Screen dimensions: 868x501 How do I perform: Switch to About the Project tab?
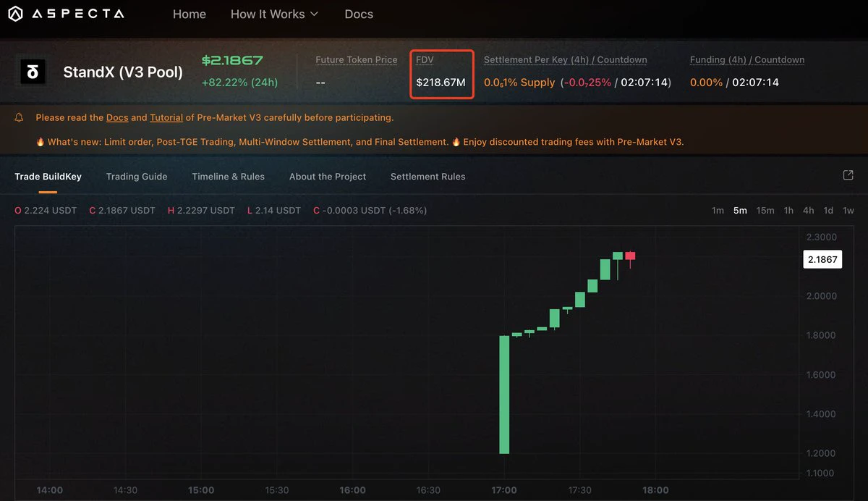[328, 177]
